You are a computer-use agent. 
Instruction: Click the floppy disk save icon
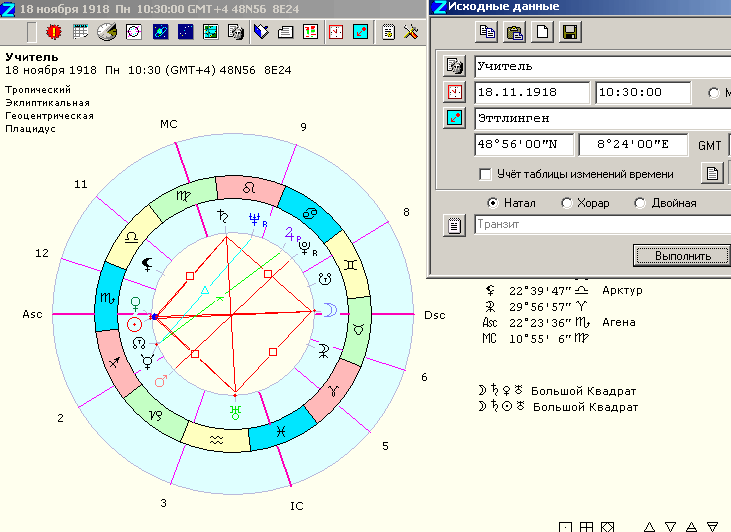(570, 32)
